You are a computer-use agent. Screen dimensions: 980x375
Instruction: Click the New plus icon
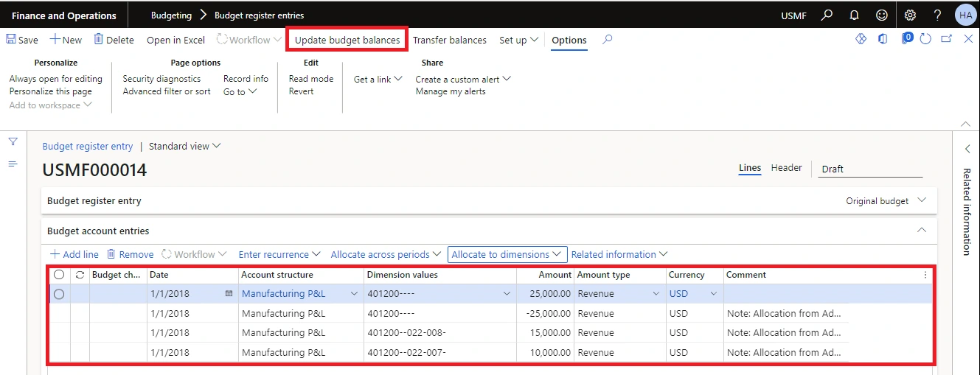pyautogui.click(x=55, y=40)
